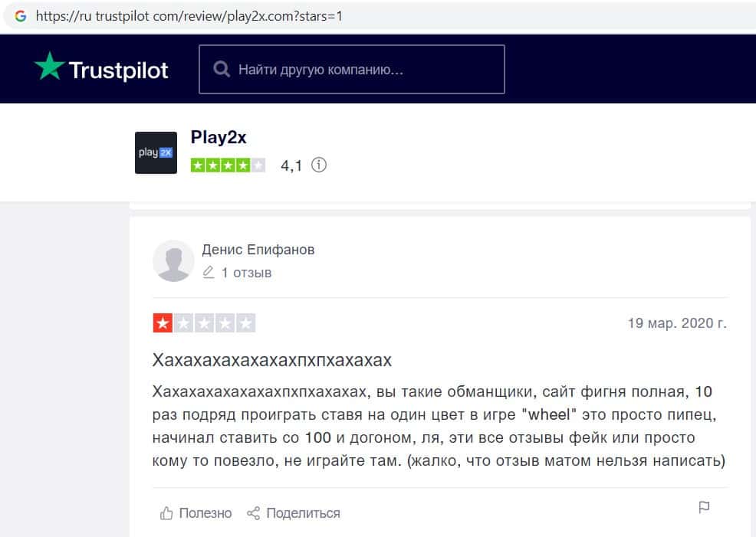Click the red one-star review rating

(x=204, y=323)
